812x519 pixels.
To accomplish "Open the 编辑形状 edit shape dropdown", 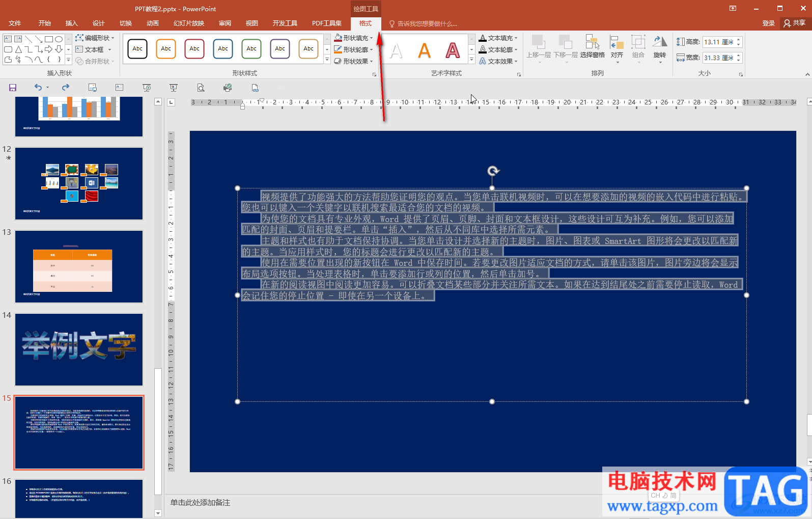I will [x=95, y=38].
